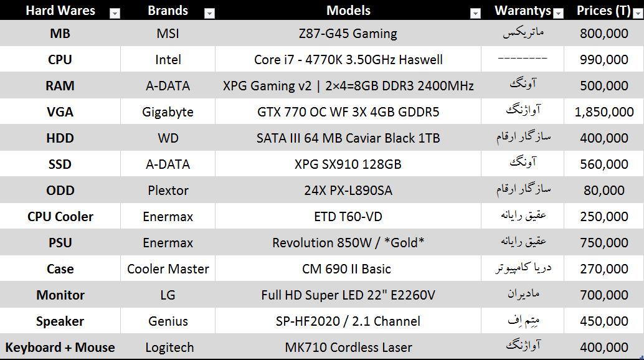Image resolution: width=644 pixels, height=360 pixels.
Task: Click the GTX 770 OC model cell
Action: [348, 112]
